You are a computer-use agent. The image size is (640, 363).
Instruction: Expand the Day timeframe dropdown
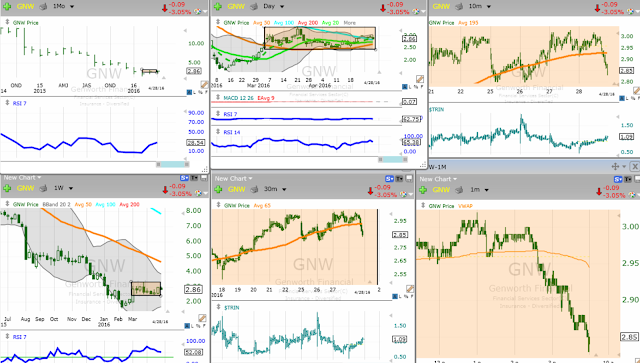pyautogui.click(x=282, y=6)
